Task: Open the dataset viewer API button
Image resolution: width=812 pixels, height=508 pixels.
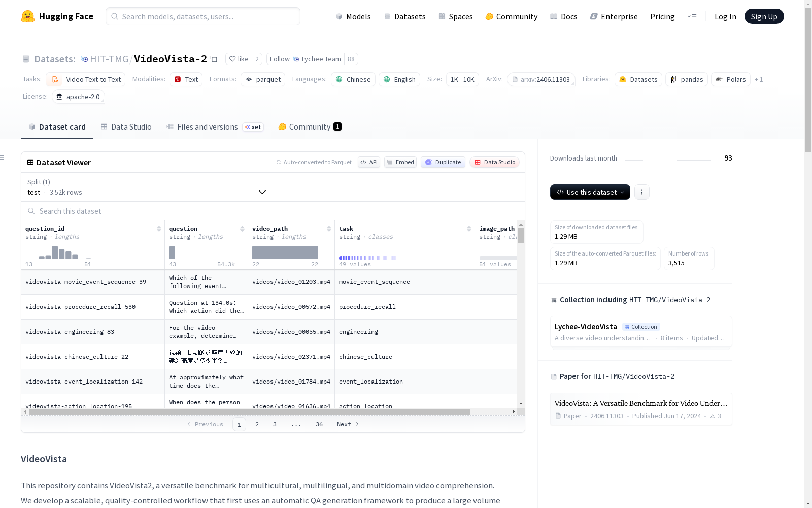Action: (369, 162)
